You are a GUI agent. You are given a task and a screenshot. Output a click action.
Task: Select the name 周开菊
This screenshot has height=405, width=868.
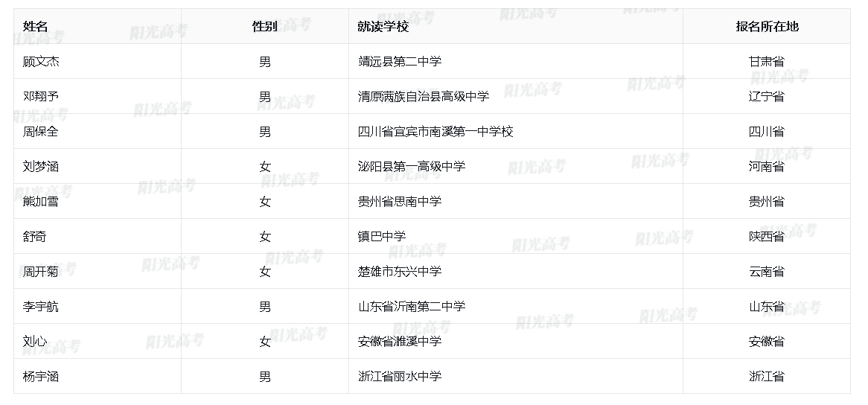41,272
